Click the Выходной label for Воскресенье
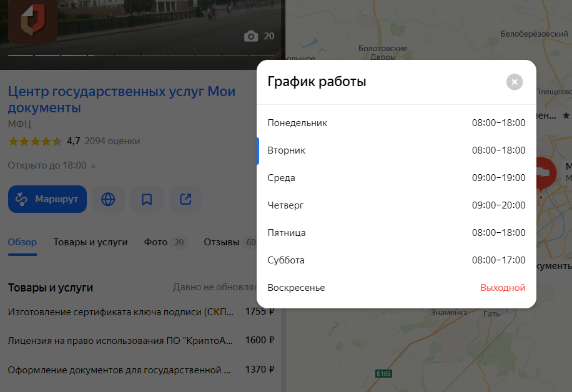Image resolution: width=572 pixels, height=392 pixels. tap(503, 288)
